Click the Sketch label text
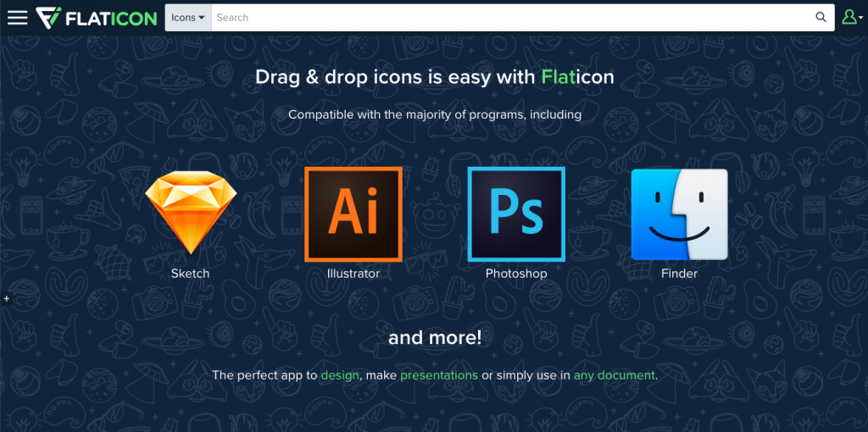This screenshot has height=432, width=868. [x=191, y=274]
